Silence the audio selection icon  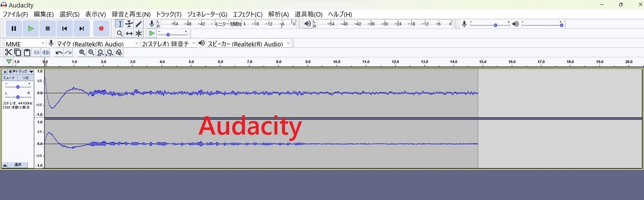[x=46, y=52]
